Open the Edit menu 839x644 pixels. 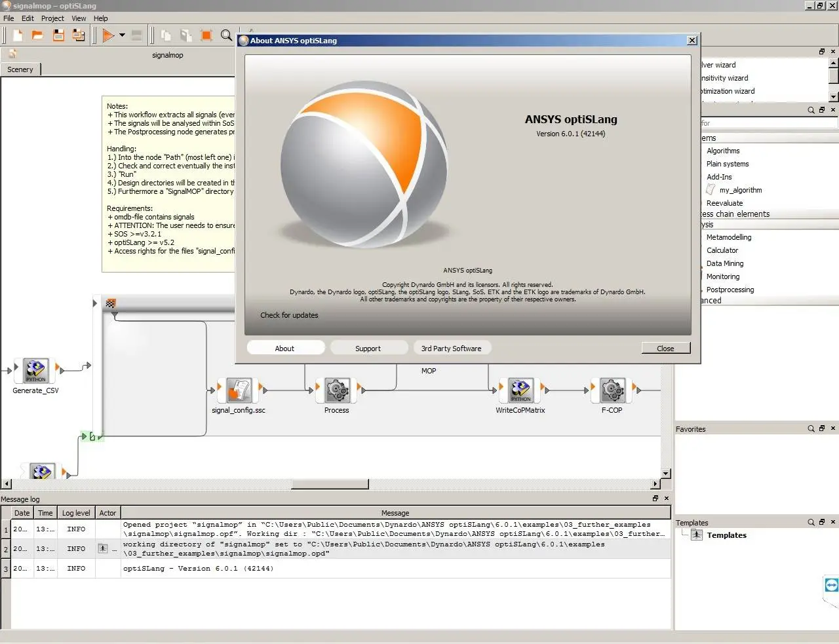tap(28, 18)
